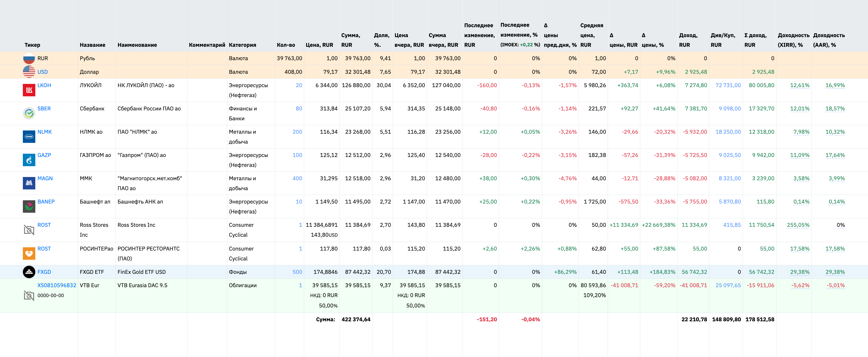Click the LKOH quantity value 20
This screenshot has width=868, height=357.
click(299, 86)
